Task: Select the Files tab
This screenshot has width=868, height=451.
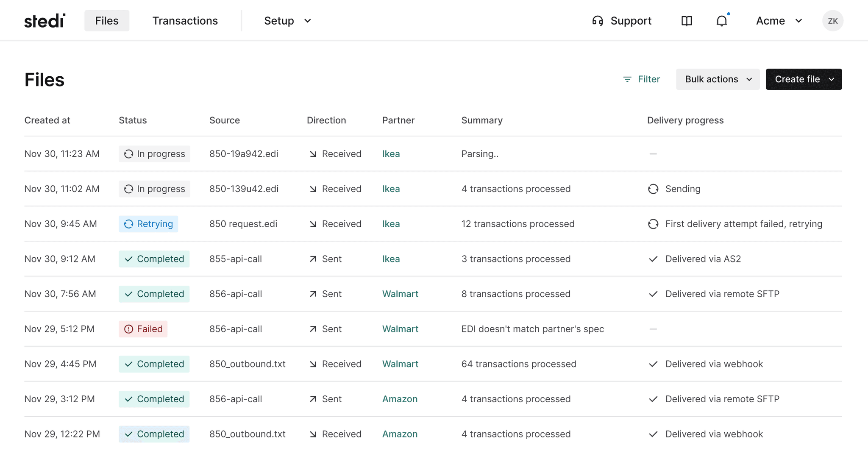Action: pos(106,20)
